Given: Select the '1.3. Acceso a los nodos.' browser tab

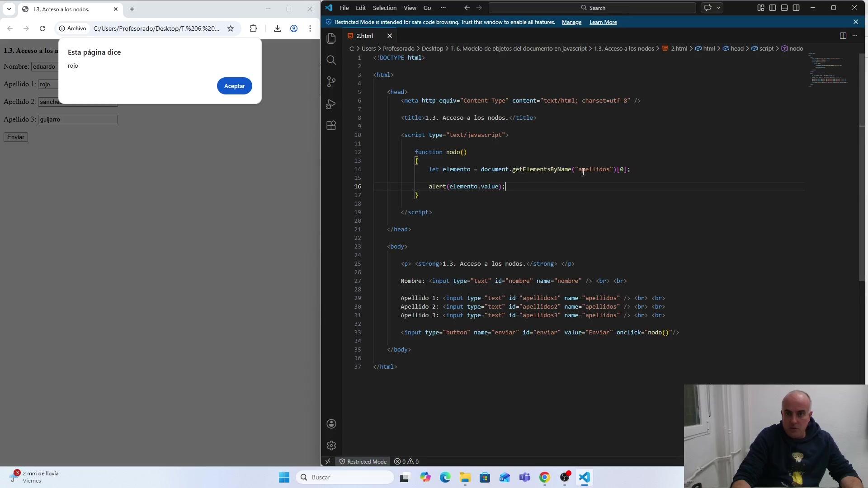Looking at the screenshot, I should pos(71,9).
